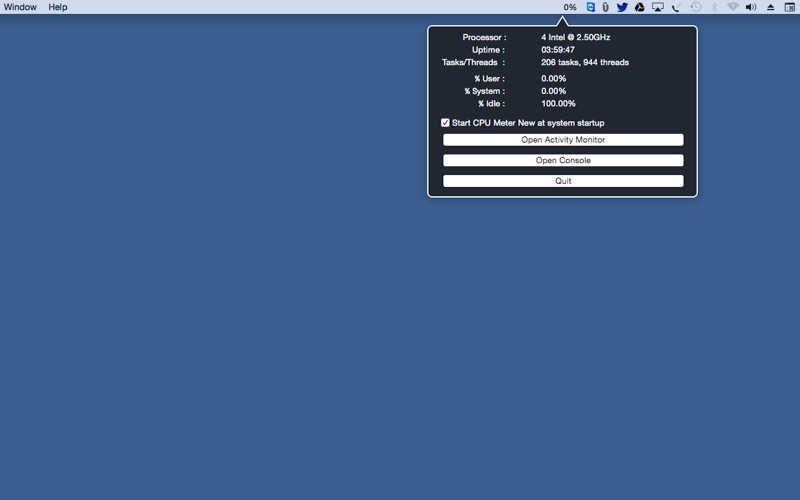The image size is (800, 500).
Task: Open the Wi-Fi status menu
Action: (x=733, y=7)
